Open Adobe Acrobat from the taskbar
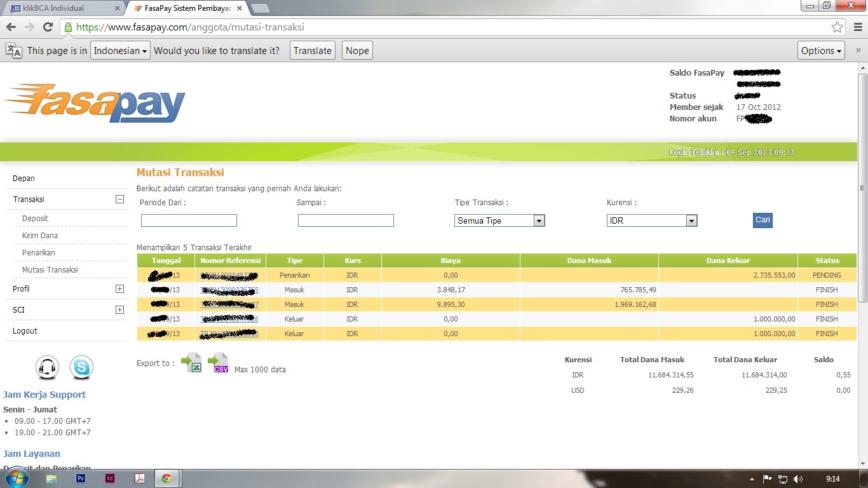Screen dimensions: 868x488 [139, 478]
